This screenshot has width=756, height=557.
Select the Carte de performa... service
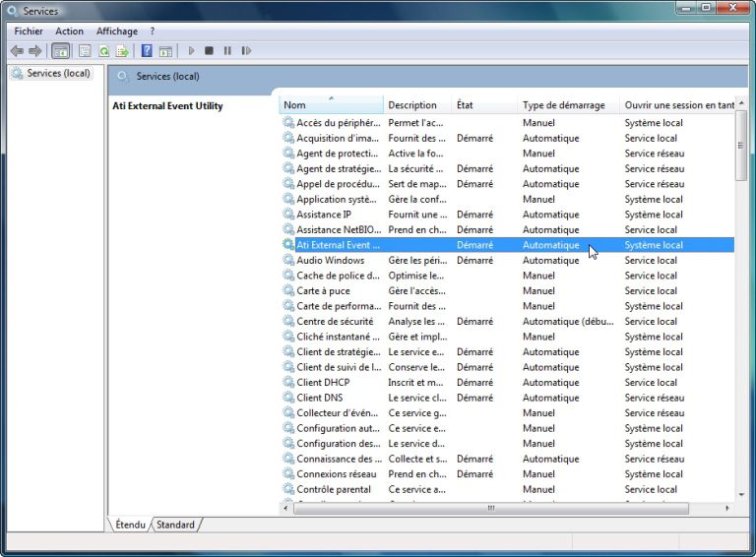pyautogui.click(x=506, y=306)
